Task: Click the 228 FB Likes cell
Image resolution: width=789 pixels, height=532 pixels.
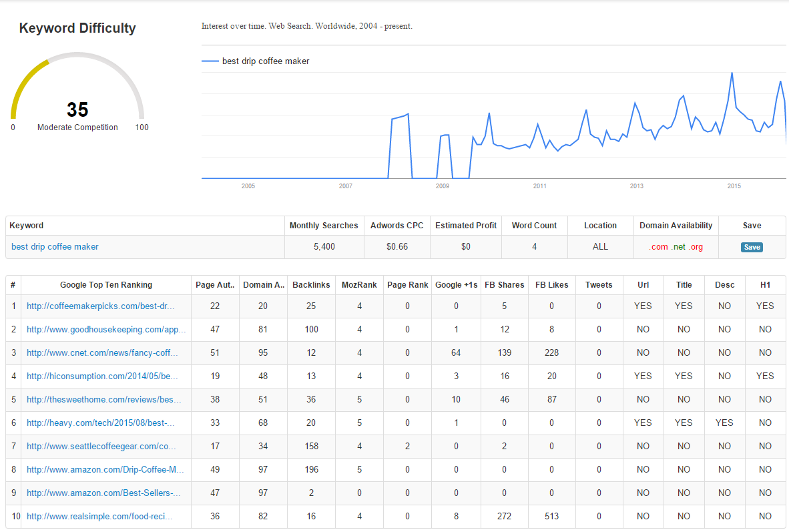Action: pos(551,353)
